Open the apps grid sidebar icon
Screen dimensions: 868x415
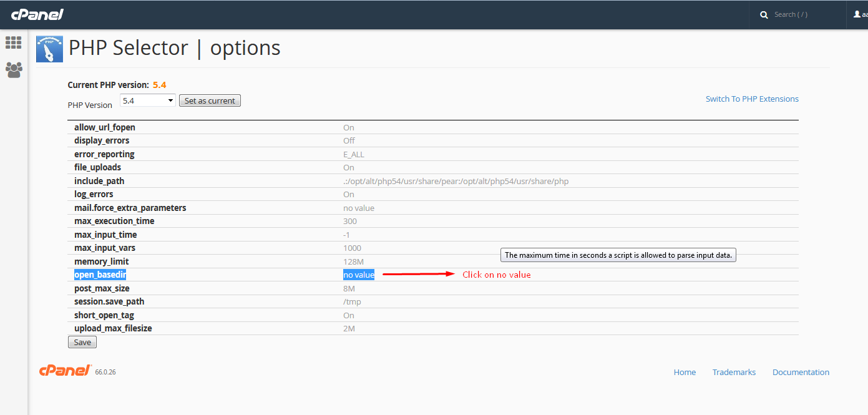point(14,42)
